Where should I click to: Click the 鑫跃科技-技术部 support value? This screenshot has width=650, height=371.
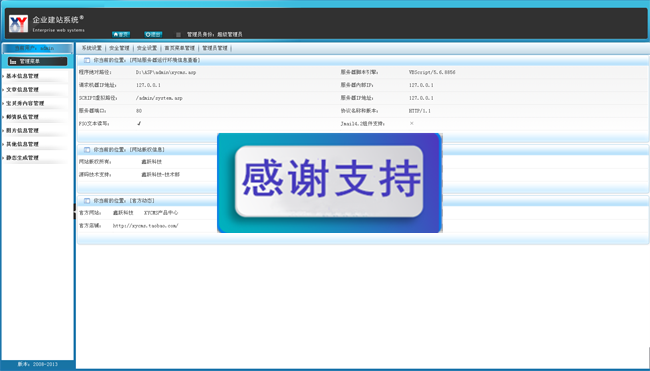[x=160, y=175]
